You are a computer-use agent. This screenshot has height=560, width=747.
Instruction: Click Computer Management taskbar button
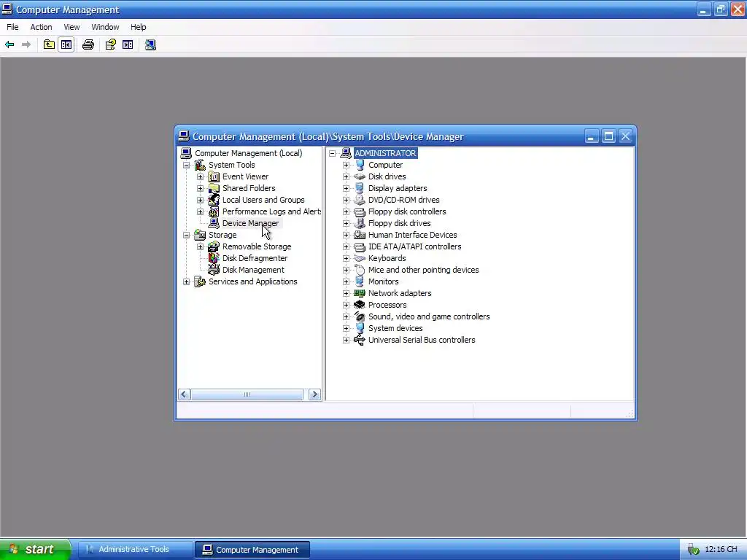pyautogui.click(x=252, y=550)
